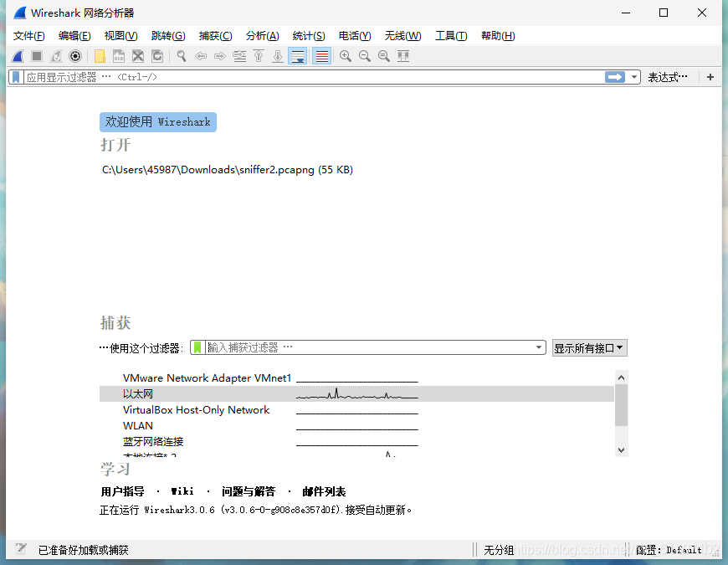Open 显示所有接口 dropdown
This screenshot has width=728, height=565.
tap(589, 347)
